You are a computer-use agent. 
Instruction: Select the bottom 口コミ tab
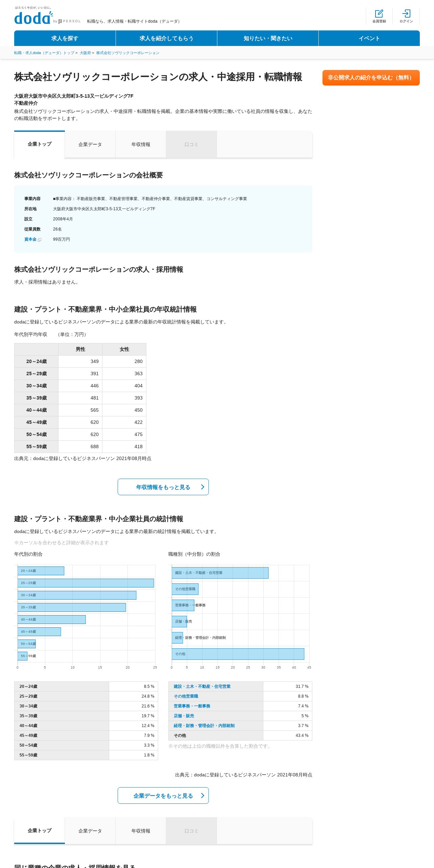(x=191, y=831)
